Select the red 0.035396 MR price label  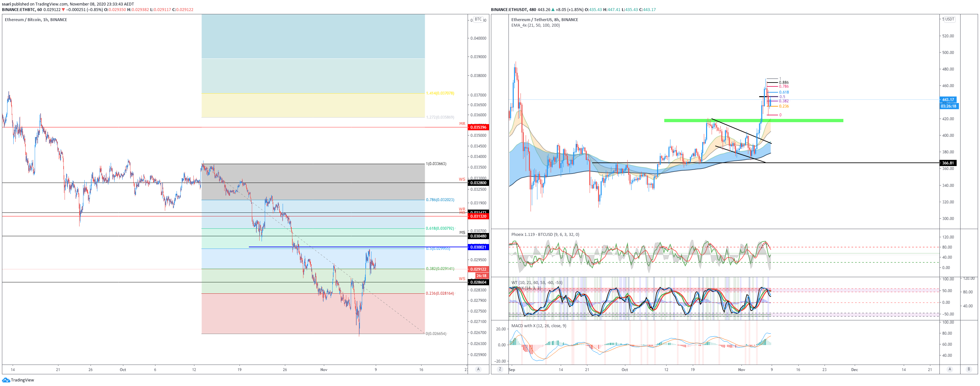(478, 127)
